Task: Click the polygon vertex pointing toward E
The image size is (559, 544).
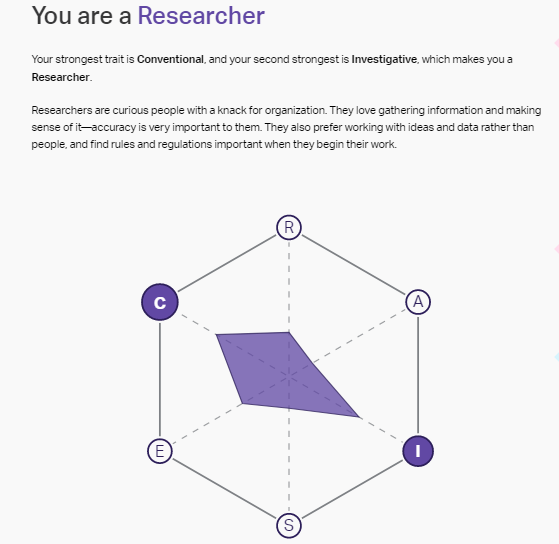Action: [x=242, y=404]
